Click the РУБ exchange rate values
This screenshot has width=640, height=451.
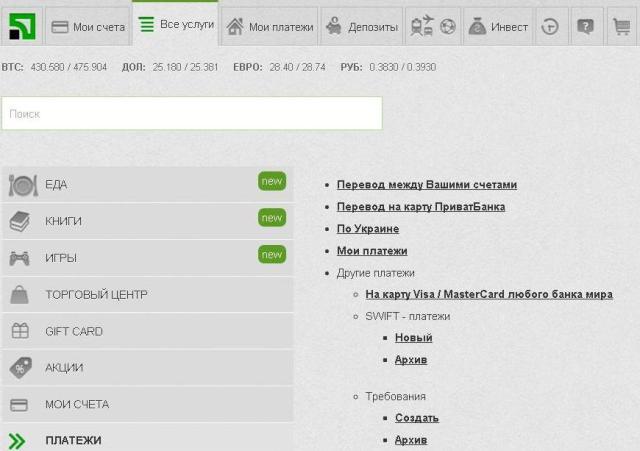pos(402,67)
